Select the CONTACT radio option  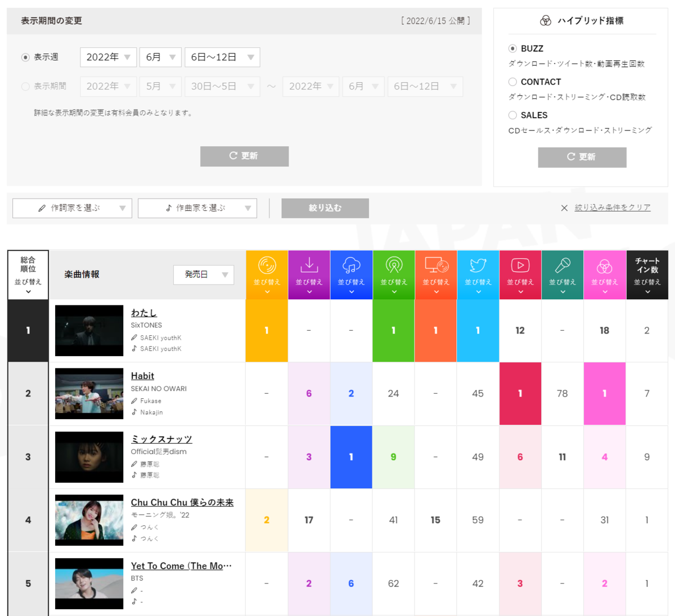coord(512,82)
